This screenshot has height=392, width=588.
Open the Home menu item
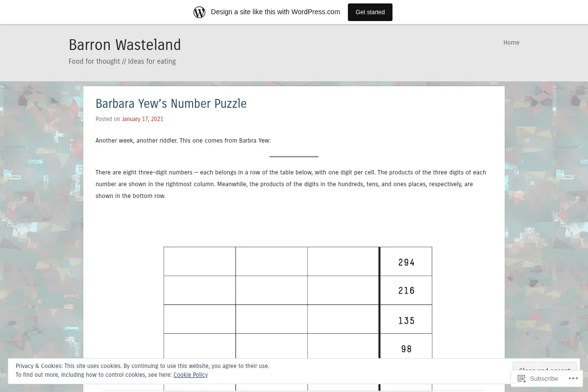[x=511, y=43]
